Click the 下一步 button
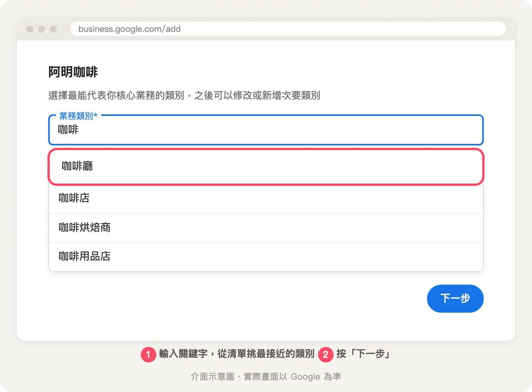Screen dimensions: 532x392 click(455, 299)
